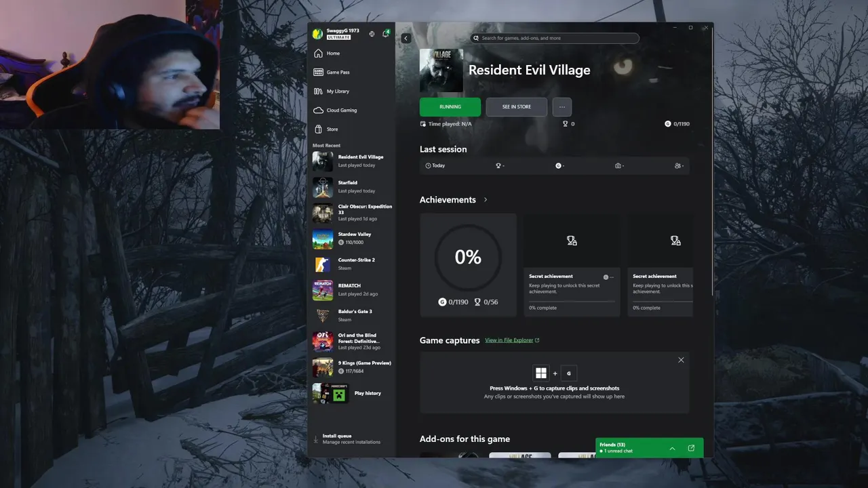Click the Install queue download icon

[x=316, y=439]
